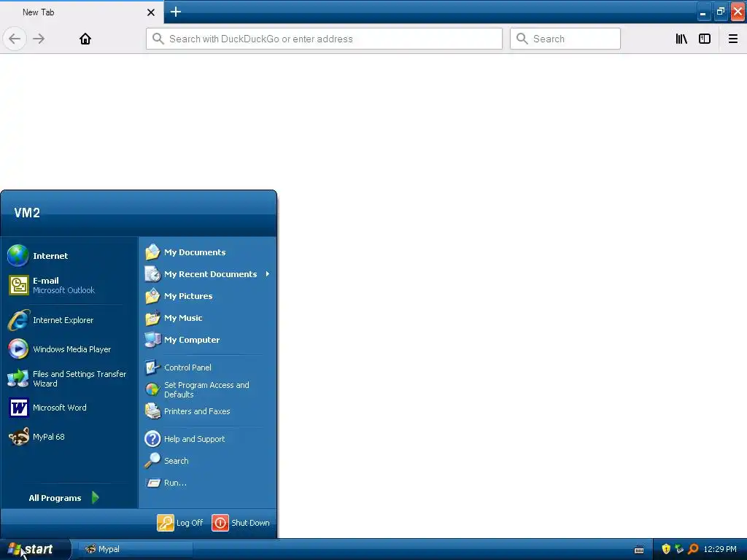747x560 pixels.
Task: Open Help and Support
Action: pos(208,438)
